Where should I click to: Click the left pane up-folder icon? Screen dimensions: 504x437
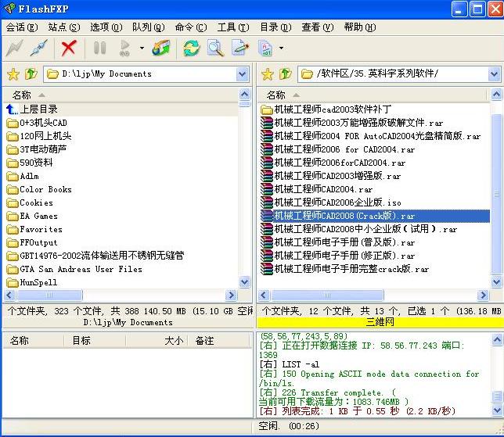(31, 74)
